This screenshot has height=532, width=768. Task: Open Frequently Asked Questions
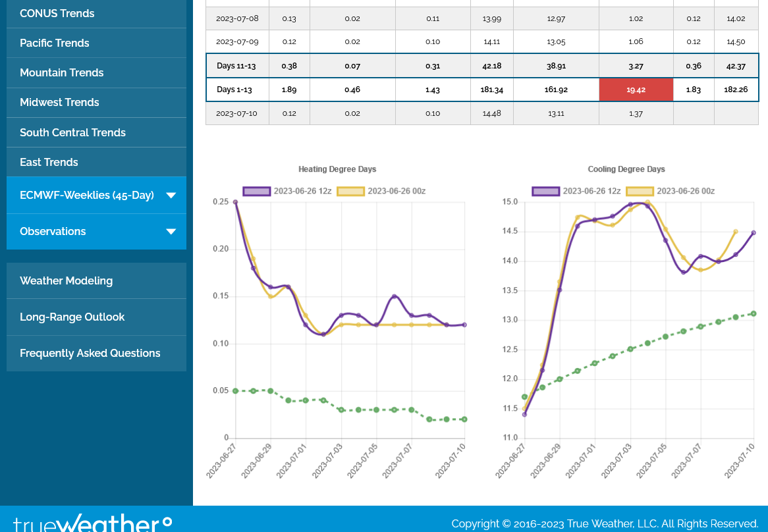pos(90,353)
